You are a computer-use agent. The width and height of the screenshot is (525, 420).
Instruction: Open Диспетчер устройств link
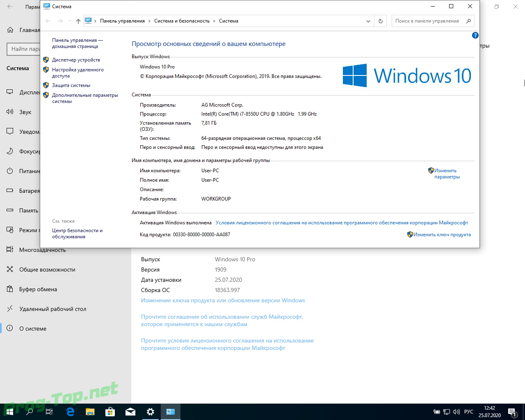pos(76,60)
